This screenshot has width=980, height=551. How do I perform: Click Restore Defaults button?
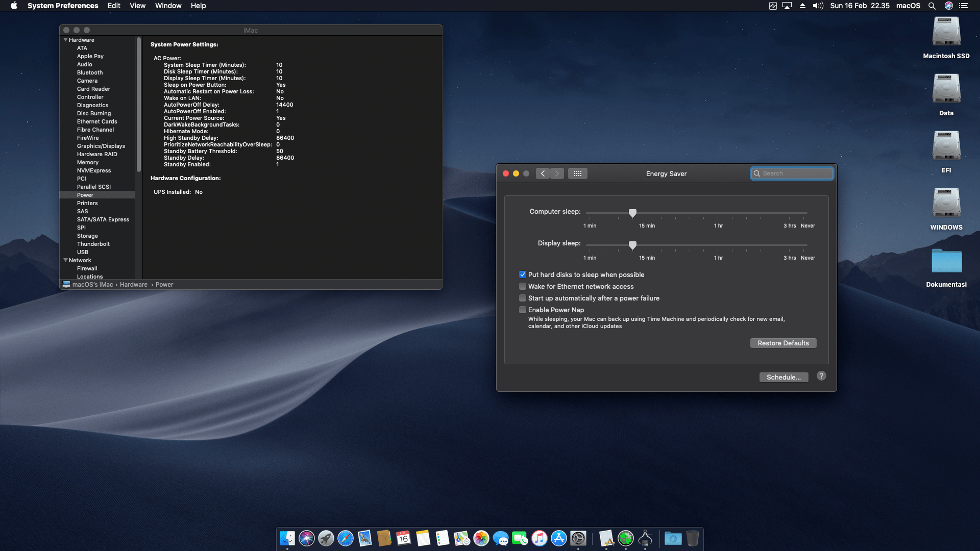point(783,343)
